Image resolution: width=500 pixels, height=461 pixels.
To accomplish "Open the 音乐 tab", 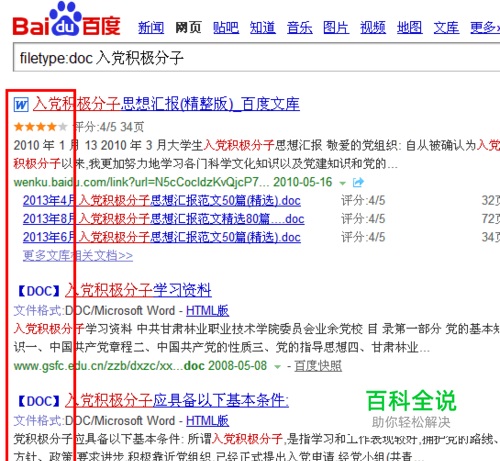I will (x=300, y=27).
